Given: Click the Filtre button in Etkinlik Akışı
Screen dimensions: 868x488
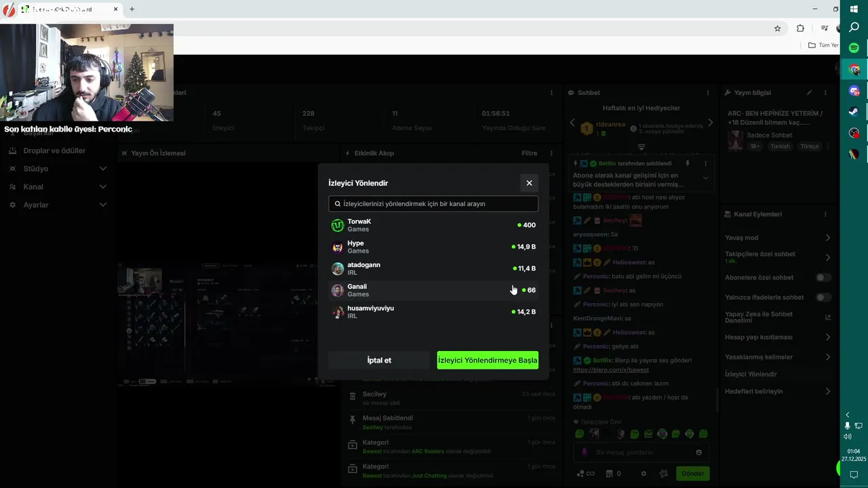Looking at the screenshot, I should coord(530,153).
